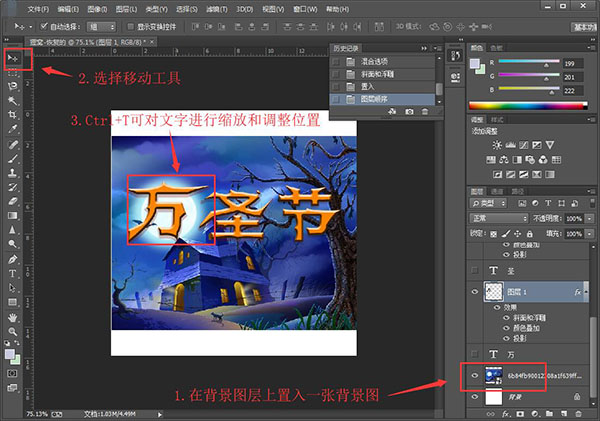Select the 图层顺序 history state
600x421 pixels.
[x=382, y=99]
